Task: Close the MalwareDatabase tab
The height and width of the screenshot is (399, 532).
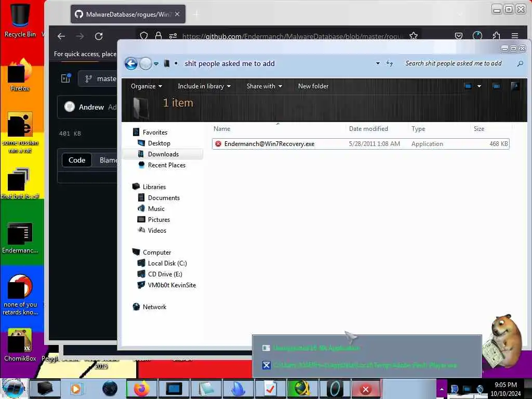Action: coord(177,14)
